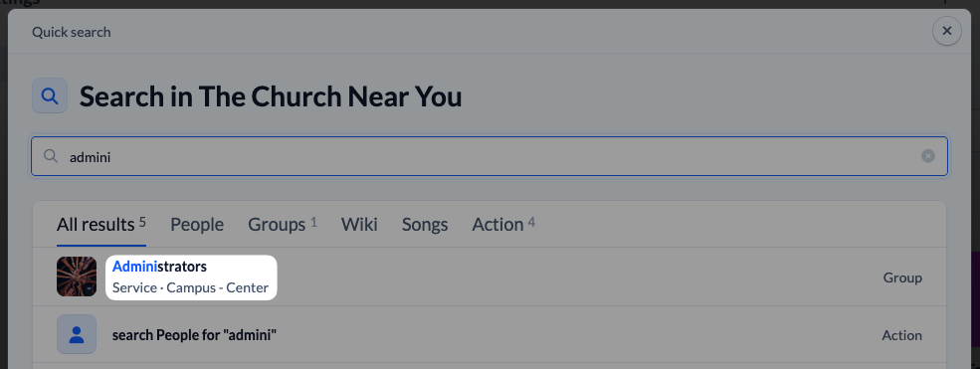Image resolution: width=980 pixels, height=369 pixels.
Task: Switch to the All results tab
Action: [x=101, y=224]
